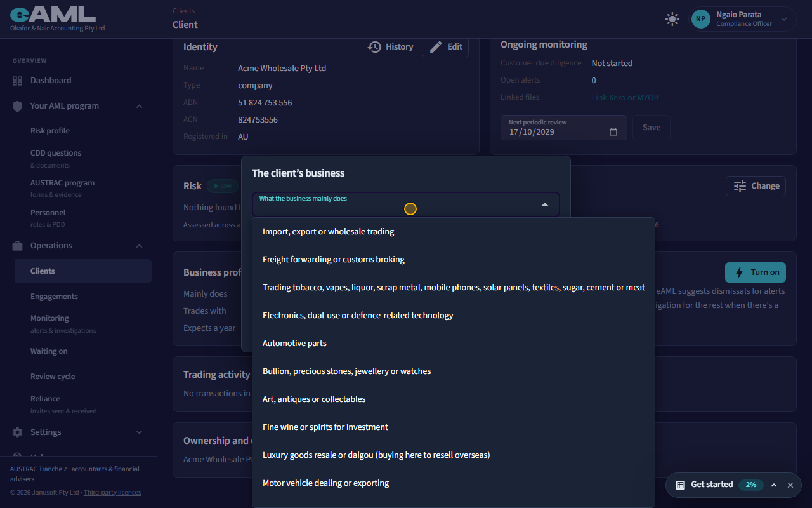Close the business type dropdown arrow
812x508 pixels.
tap(544, 204)
